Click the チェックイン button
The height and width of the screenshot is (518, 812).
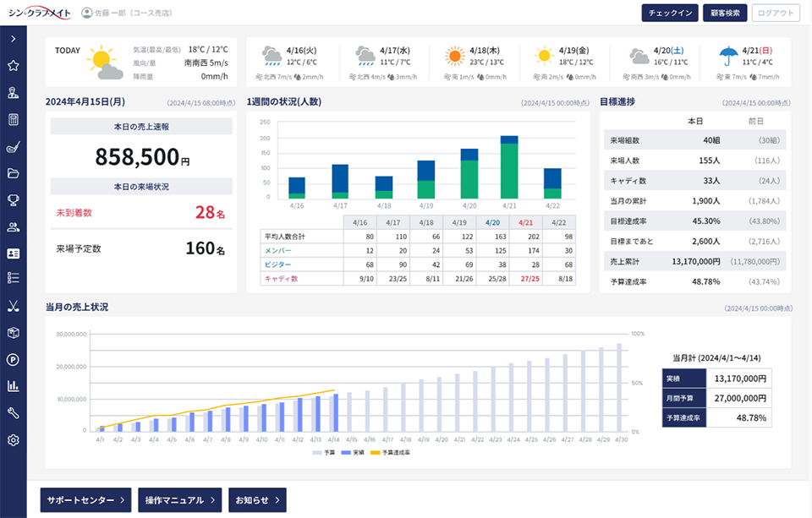point(670,13)
